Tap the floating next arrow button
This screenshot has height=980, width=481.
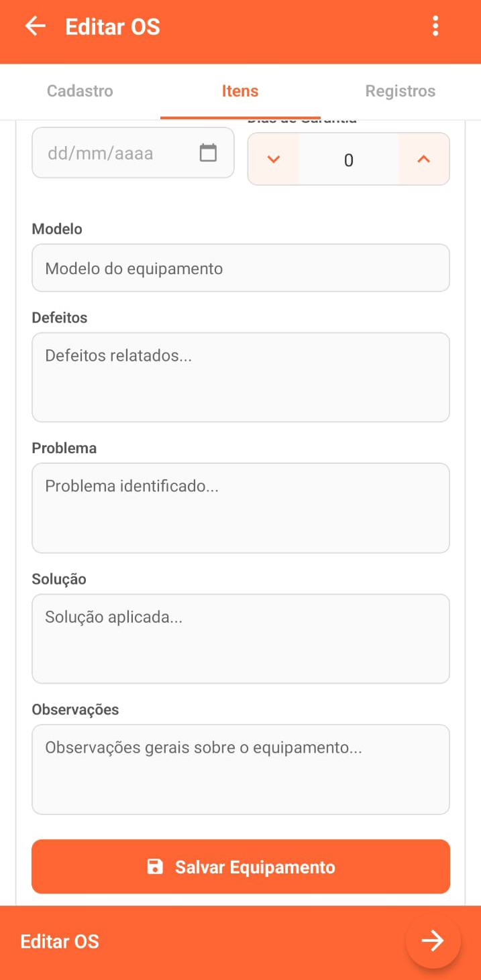pos(433,940)
